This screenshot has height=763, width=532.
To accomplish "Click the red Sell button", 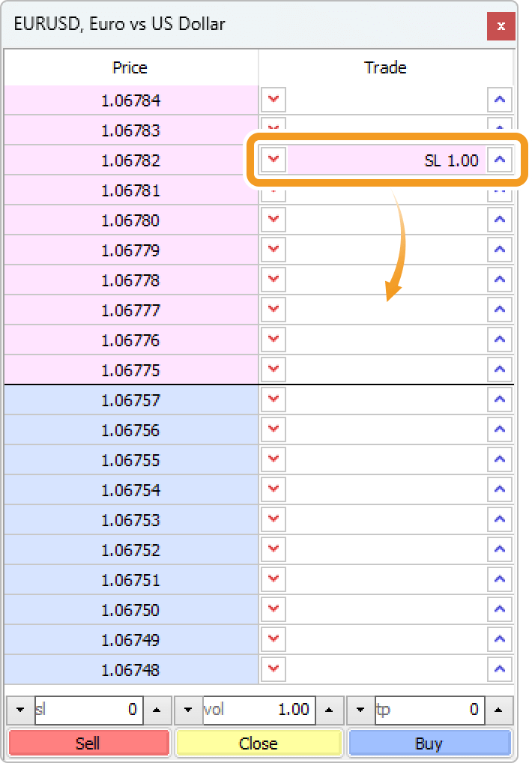I will point(88,743).
